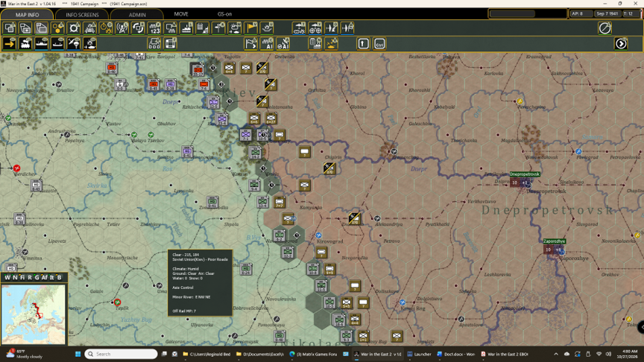Screen dimensions: 644x362
Task: Click the plane with flag air icon
Action: (x=347, y=28)
